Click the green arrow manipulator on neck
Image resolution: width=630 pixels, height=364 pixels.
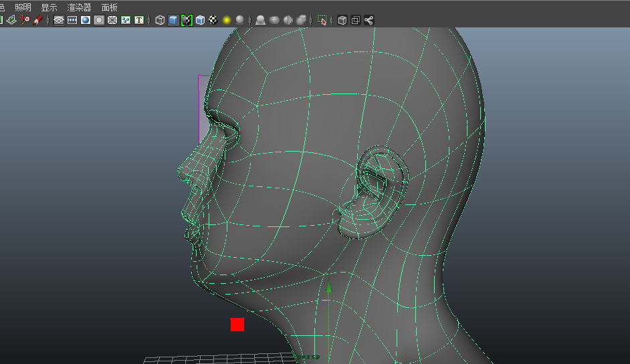point(328,286)
